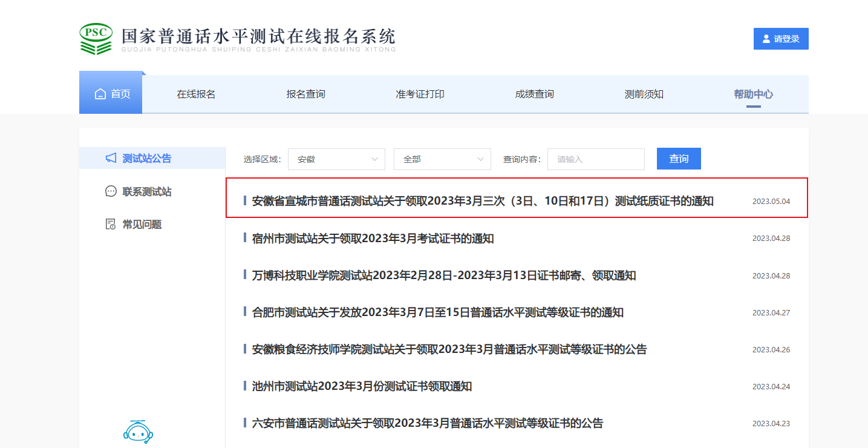
Task: Open 宿州市测试站 certificate notice
Action: [373, 239]
